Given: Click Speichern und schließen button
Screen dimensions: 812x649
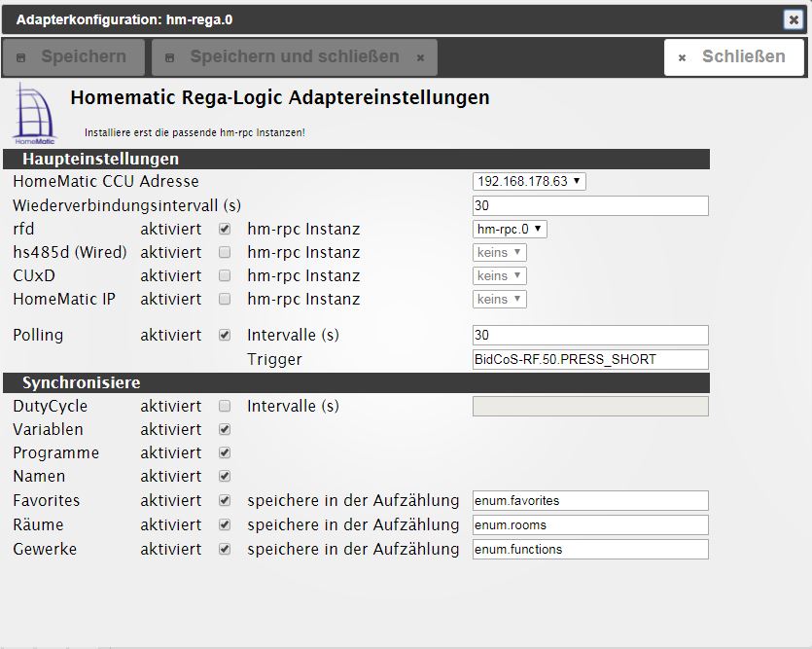Looking at the screenshot, I should click(x=295, y=57).
